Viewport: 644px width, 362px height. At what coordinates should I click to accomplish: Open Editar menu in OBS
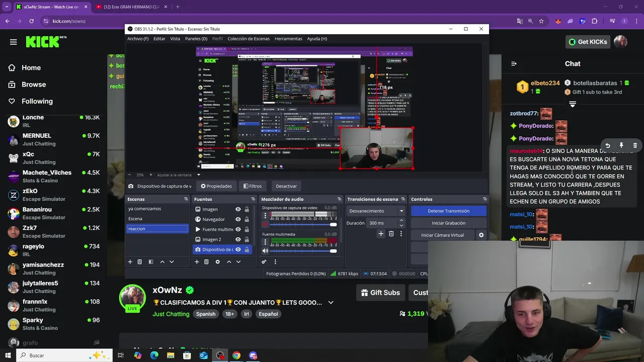click(159, 39)
